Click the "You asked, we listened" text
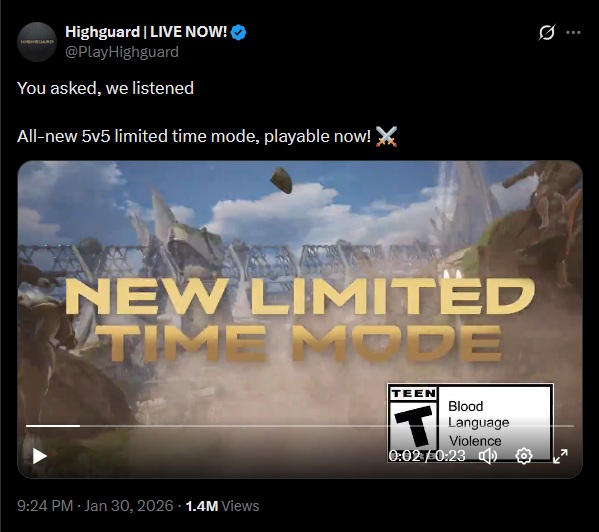The image size is (599, 532). point(105,88)
